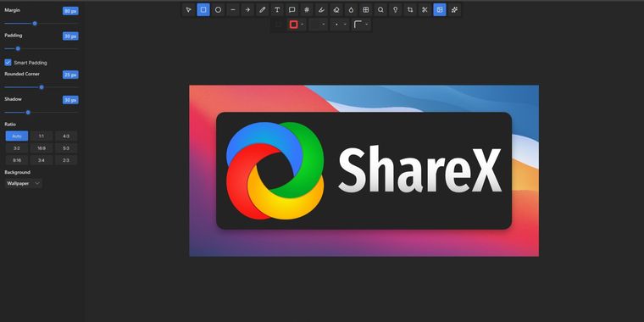Select the 1:1 ratio option

click(x=42, y=136)
